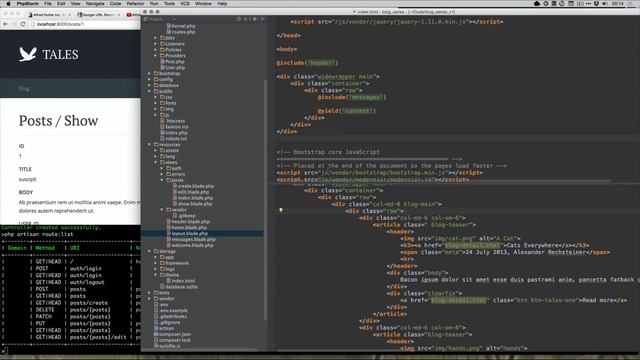Select the js folder icon
The height and width of the screenshot is (360, 640).
(162, 115)
